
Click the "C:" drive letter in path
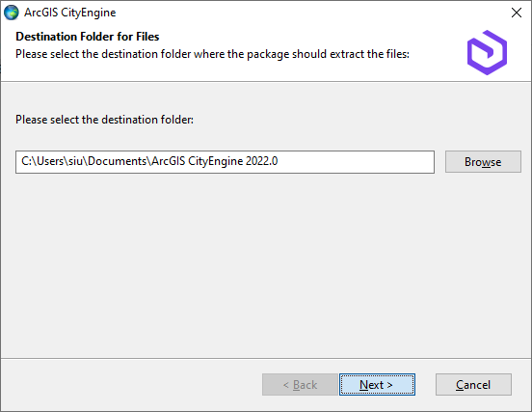point(26,161)
